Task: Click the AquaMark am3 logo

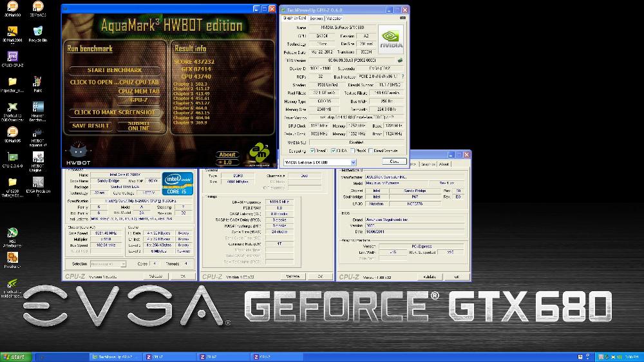Action: point(260,153)
